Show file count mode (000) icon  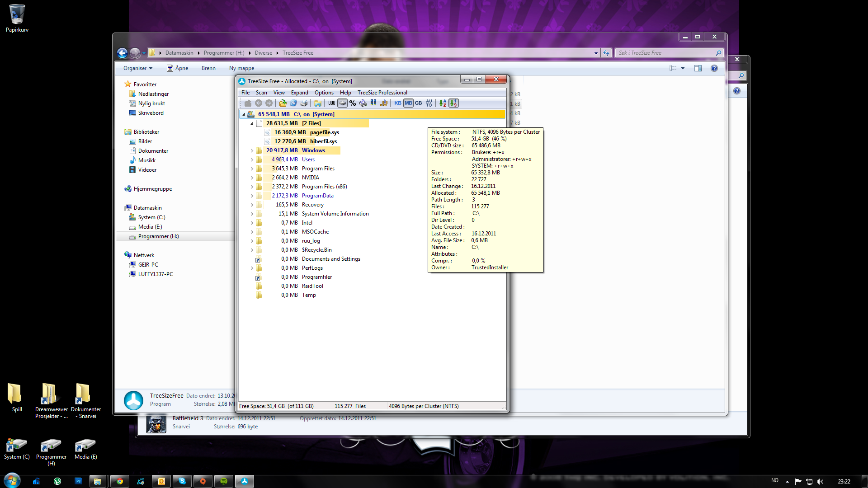(x=332, y=103)
